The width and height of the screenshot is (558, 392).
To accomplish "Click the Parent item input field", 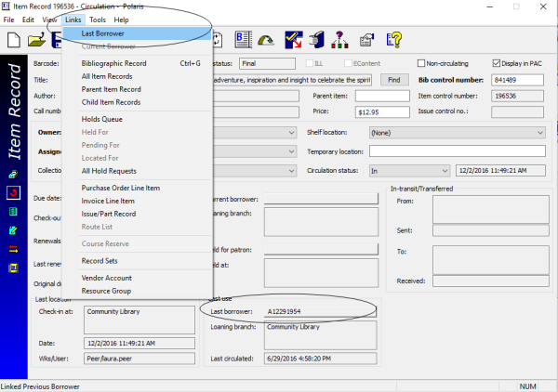I will pyautogui.click(x=382, y=96).
